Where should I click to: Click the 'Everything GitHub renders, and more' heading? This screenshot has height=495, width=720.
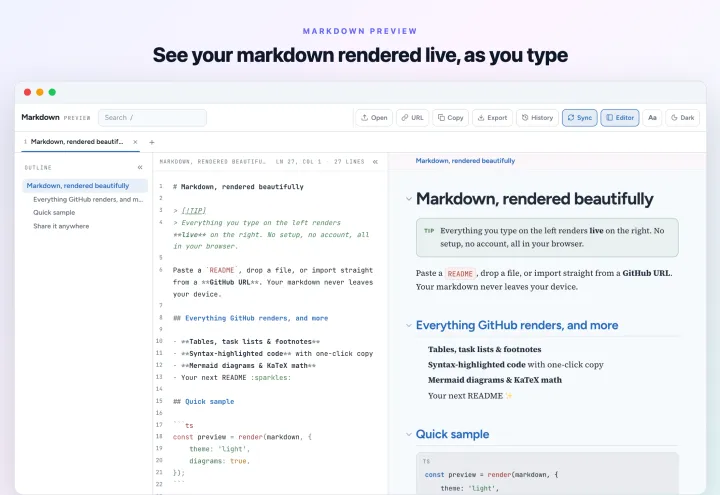pyautogui.click(x=517, y=325)
